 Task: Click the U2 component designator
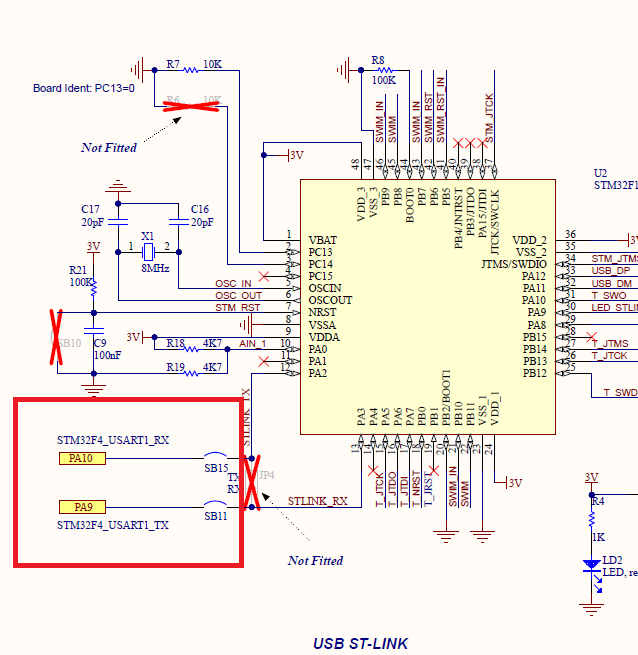600,173
